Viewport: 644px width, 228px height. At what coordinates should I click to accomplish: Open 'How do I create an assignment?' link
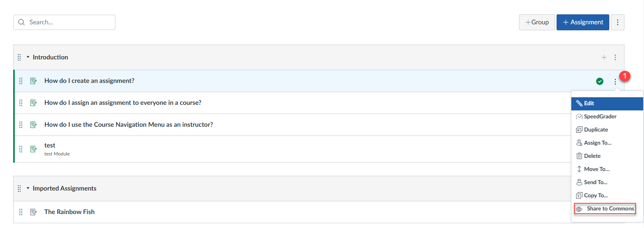coord(89,81)
